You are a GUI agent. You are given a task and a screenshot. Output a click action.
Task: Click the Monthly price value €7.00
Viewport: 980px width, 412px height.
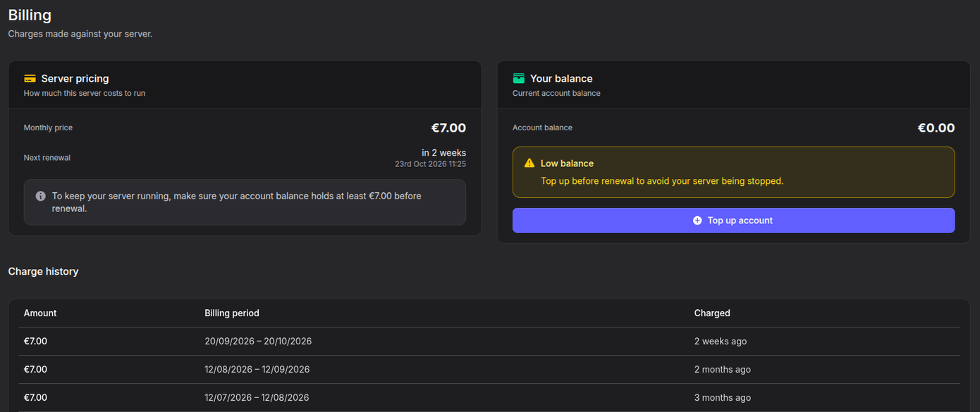coord(448,128)
